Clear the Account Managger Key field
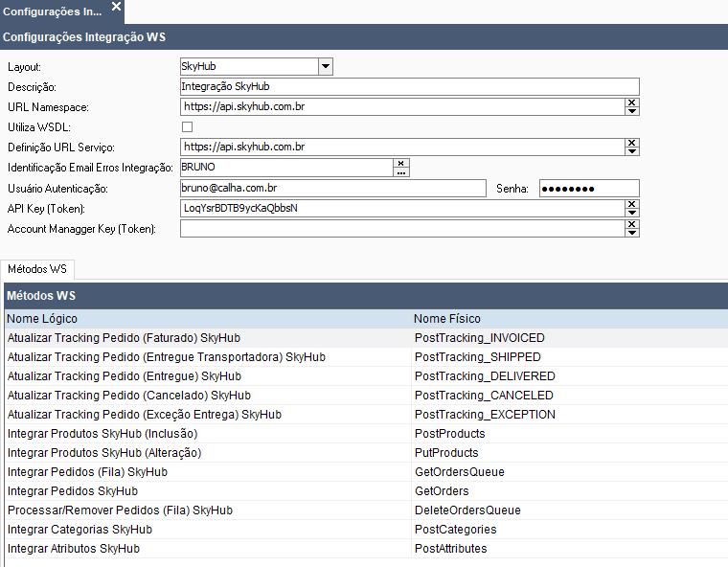Image resolution: width=728 pixels, height=567 pixels. coord(632,224)
